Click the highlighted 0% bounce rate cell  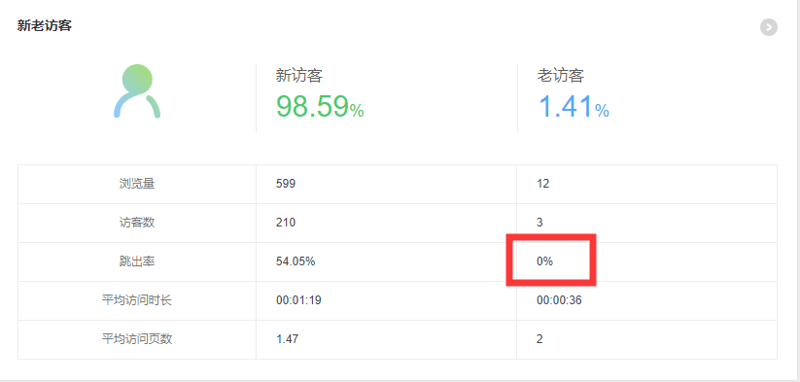pyautogui.click(x=544, y=262)
